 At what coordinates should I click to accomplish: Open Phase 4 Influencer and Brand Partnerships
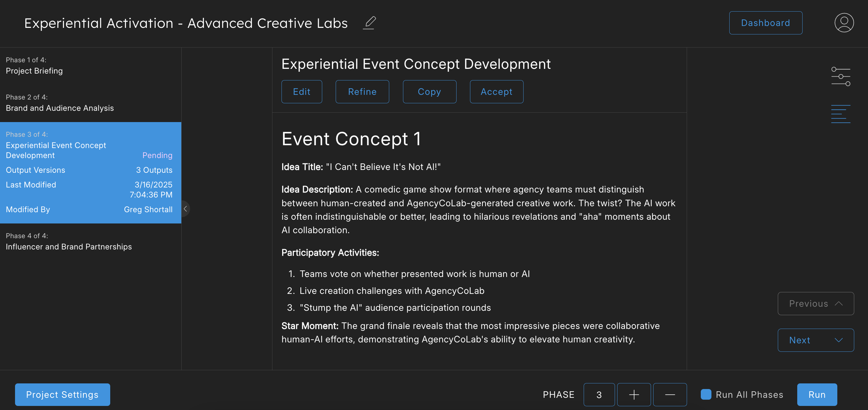[69, 247]
